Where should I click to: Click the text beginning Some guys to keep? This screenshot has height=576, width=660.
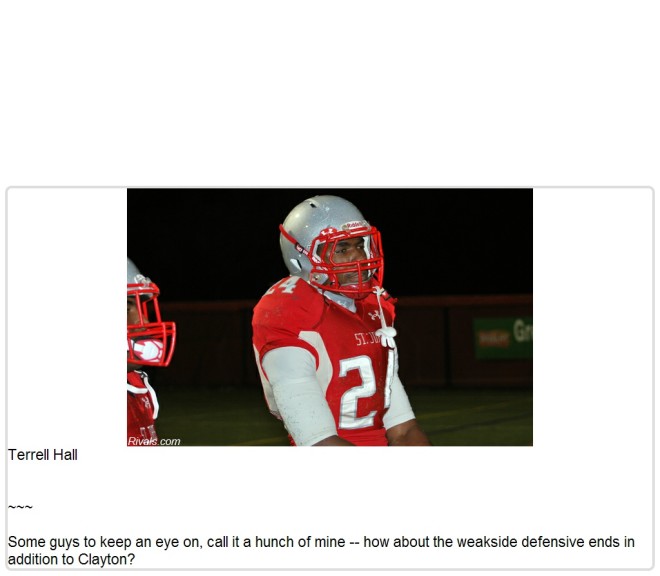coord(321,550)
